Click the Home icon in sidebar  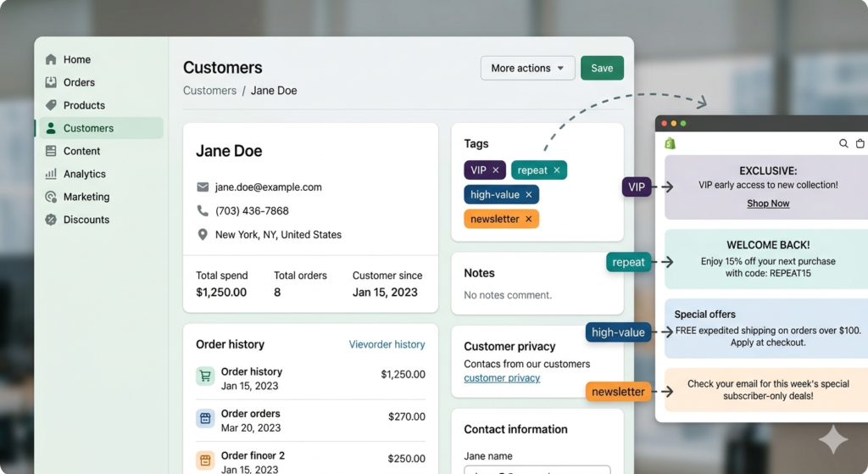click(x=51, y=59)
